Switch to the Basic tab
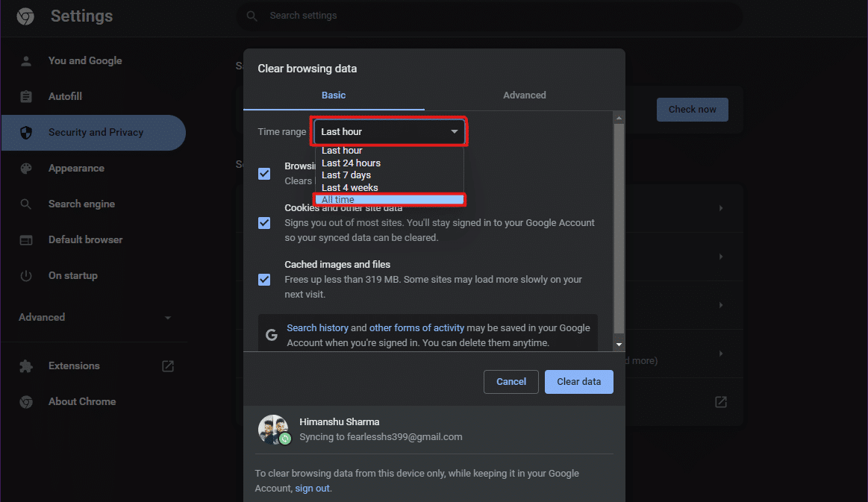This screenshot has width=868, height=502. (x=334, y=95)
